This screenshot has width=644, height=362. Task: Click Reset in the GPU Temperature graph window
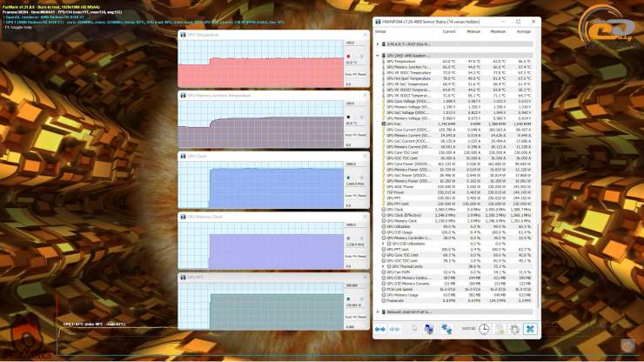point(362,74)
